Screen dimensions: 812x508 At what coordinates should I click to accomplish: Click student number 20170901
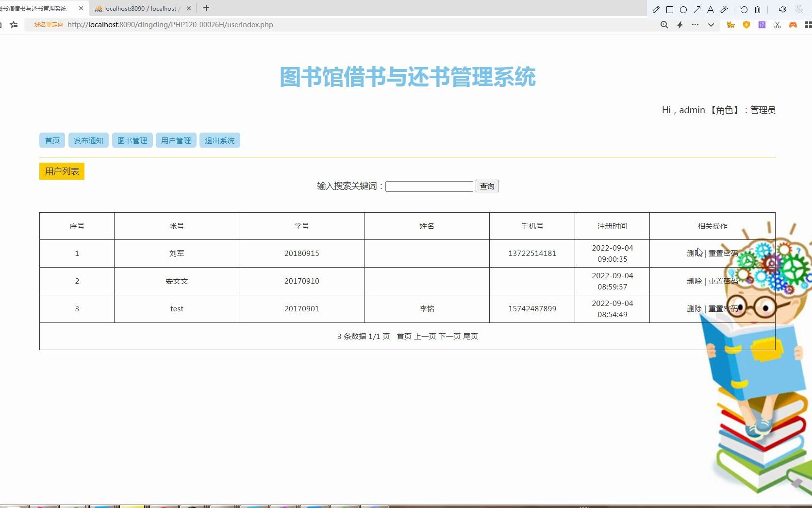302,308
